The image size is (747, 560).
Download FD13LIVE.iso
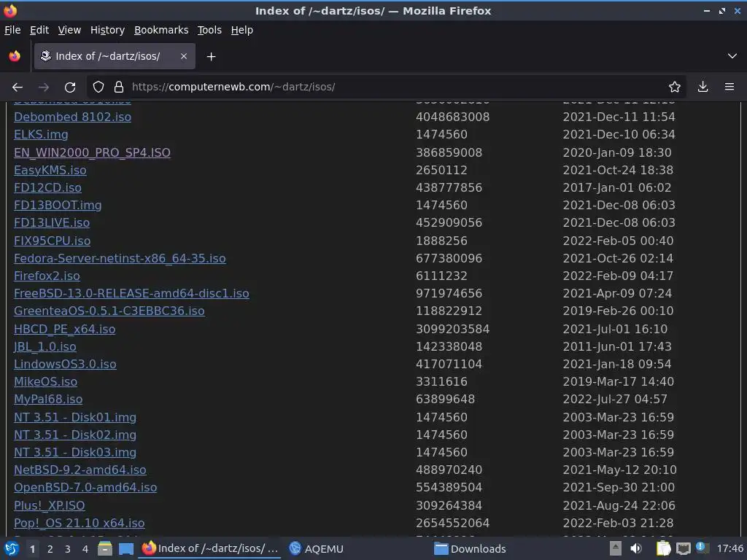pyautogui.click(x=52, y=223)
